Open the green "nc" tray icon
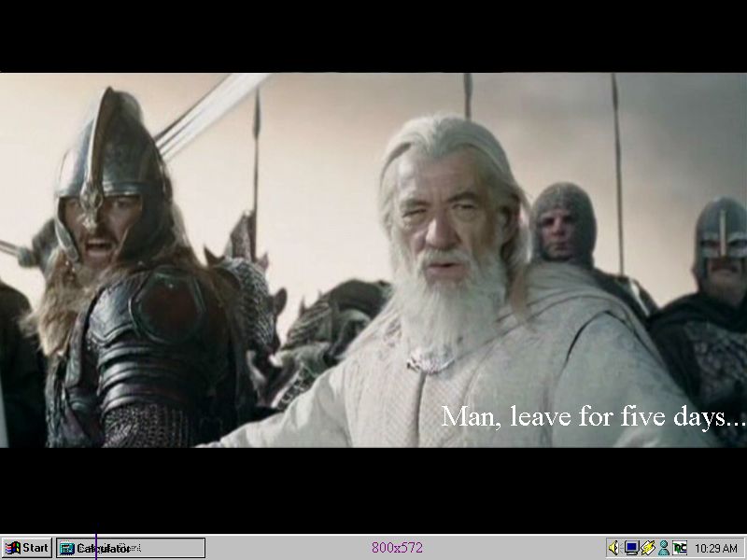The height and width of the screenshot is (560, 747). 680,548
